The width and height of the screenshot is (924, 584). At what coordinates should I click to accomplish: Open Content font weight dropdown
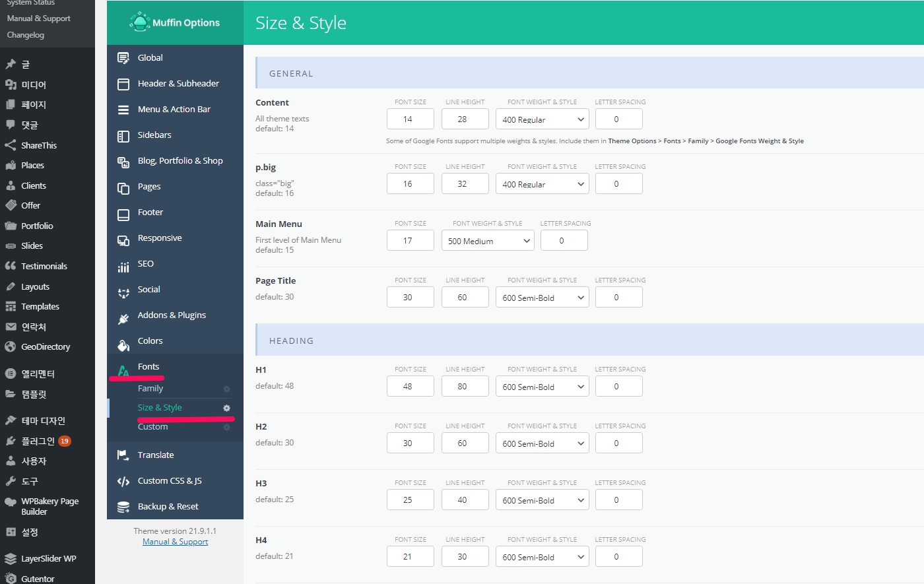pos(543,119)
